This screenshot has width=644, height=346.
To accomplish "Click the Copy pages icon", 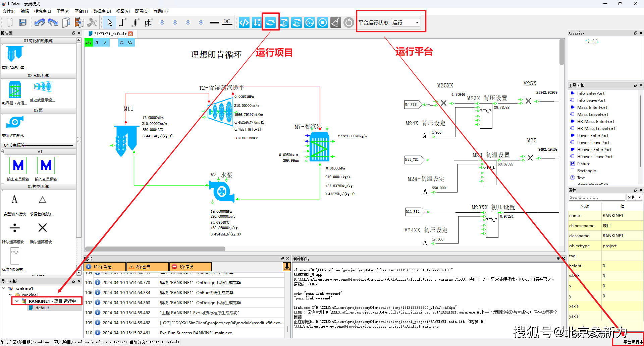I will click(66, 22).
